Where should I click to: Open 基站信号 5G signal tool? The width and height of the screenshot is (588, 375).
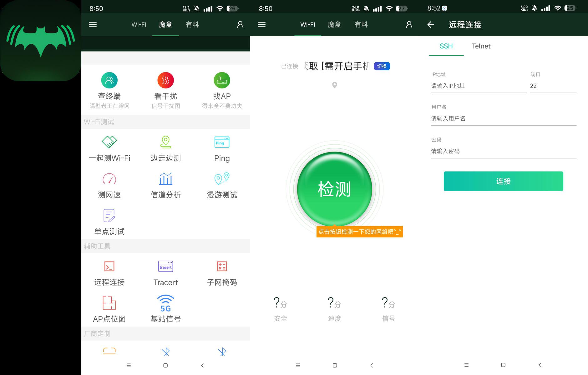click(165, 303)
